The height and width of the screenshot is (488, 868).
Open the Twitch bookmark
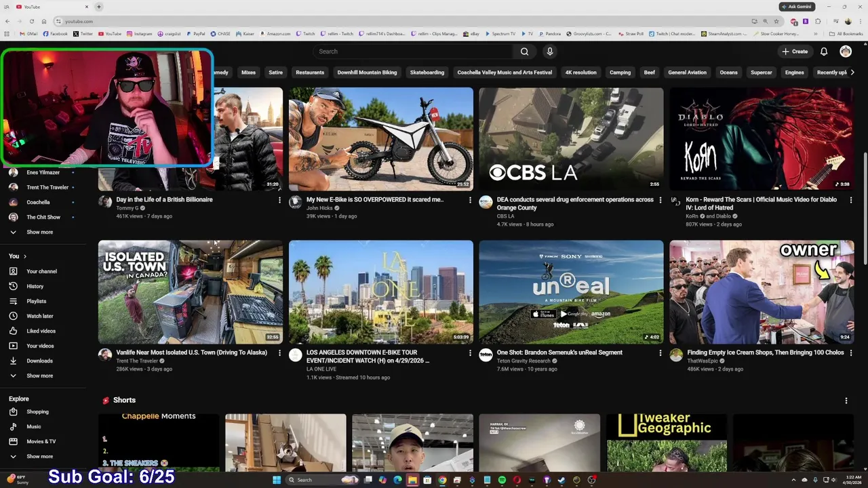tap(305, 34)
